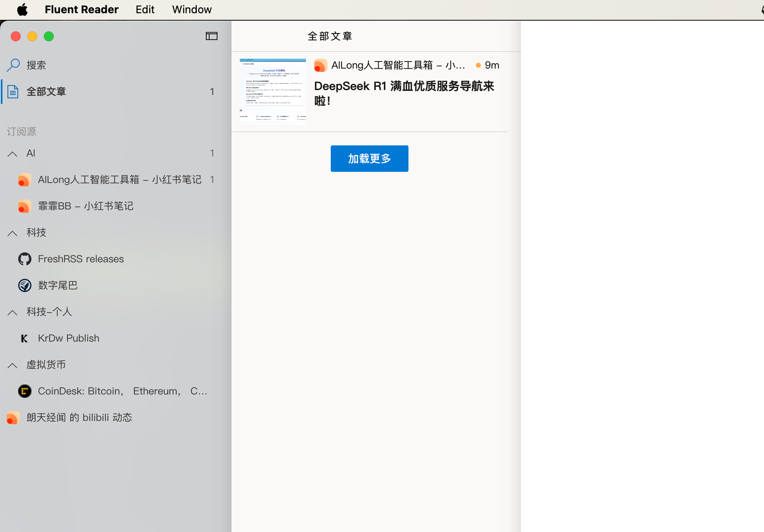Viewport: 764px width, 532px height.
Task: Open the 朗天经闻 bilibili 动态 feed
Action: click(x=79, y=418)
